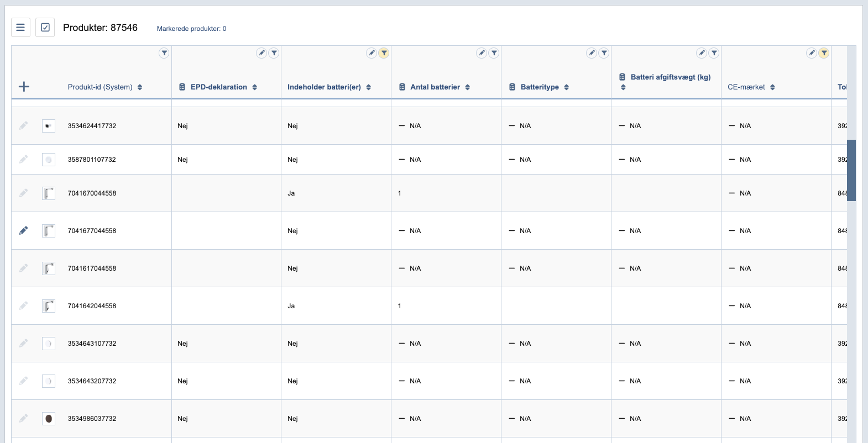Click the Markerede produkter: 0 label
This screenshot has width=868, height=443.
coord(191,29)
